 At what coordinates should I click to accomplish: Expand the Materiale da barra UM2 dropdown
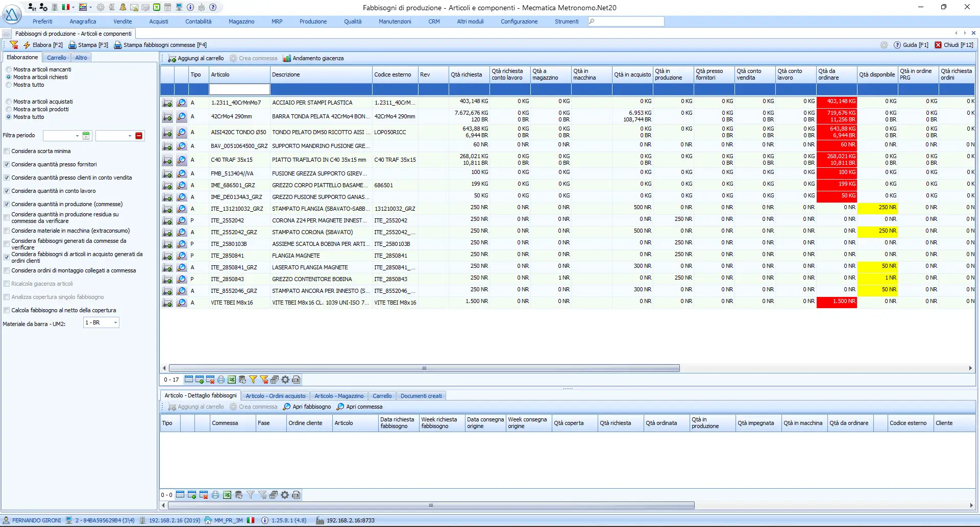(116, 323)
